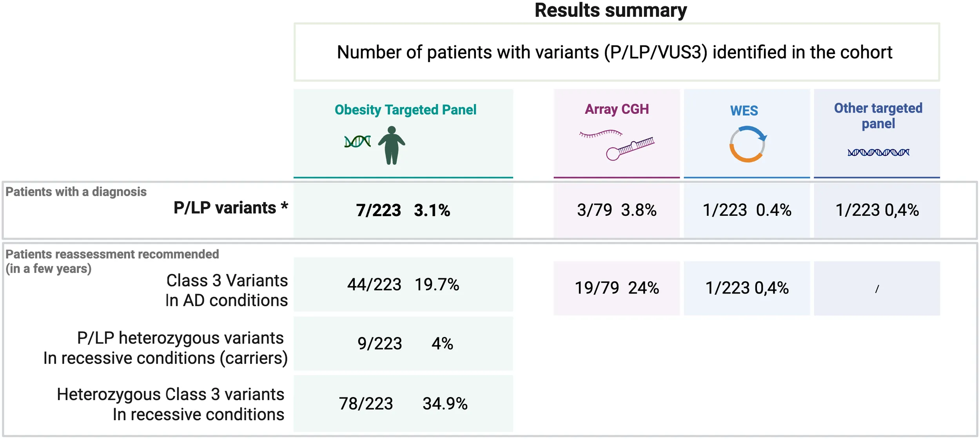Select the 3/79 3.8% cell

(x=617, y=211)
